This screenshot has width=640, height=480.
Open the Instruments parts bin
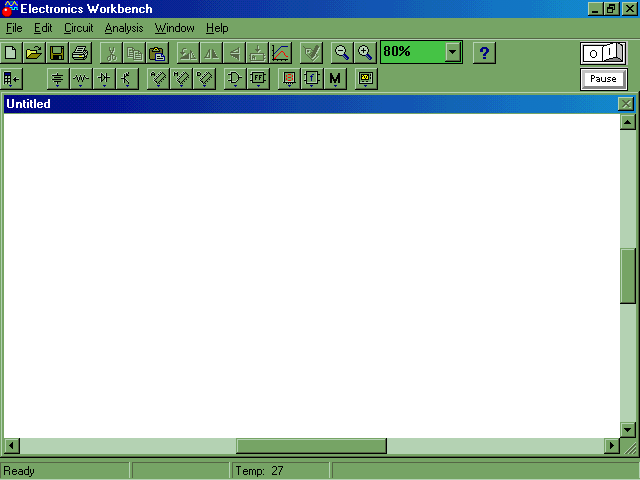[x=366, y=79]
